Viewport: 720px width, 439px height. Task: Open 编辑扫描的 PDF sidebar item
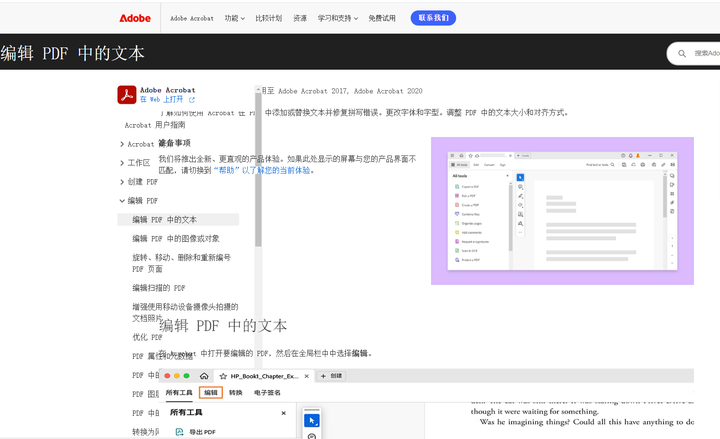[158, 288]
